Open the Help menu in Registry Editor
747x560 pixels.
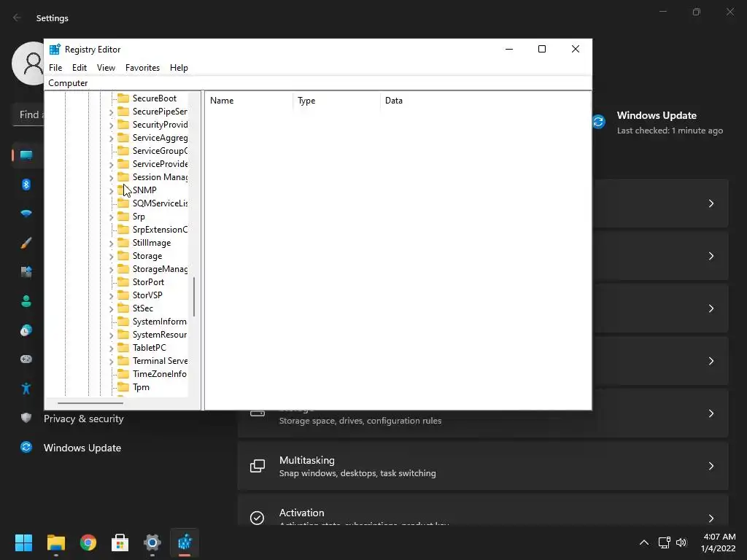179,68
